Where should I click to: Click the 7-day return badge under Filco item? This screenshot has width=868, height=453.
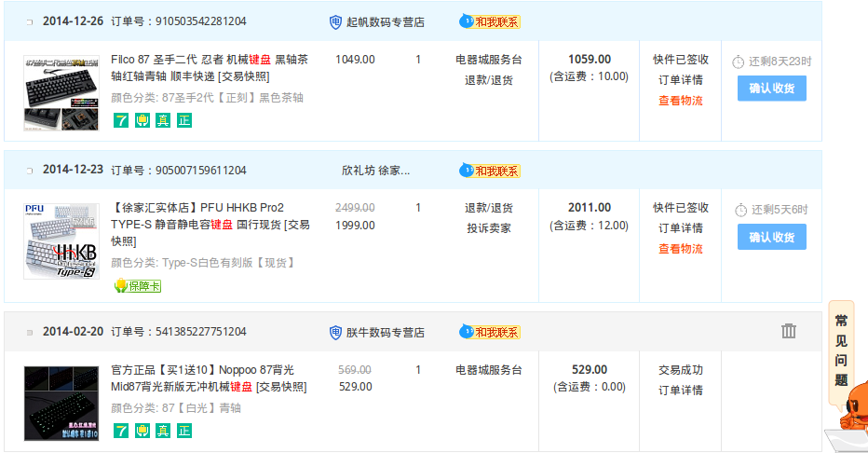tap(120, 119)
